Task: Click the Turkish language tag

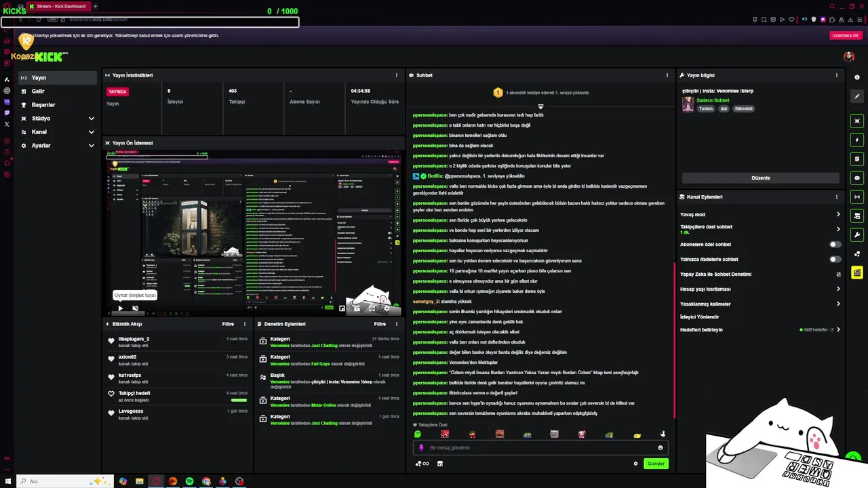Action: click(x=706, y=108)
